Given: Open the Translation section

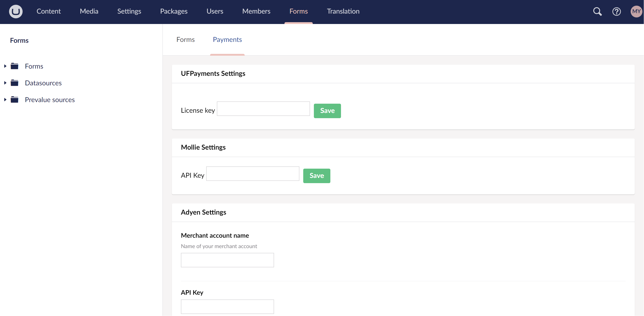Looking at the screenshot, I should [343, 11].
